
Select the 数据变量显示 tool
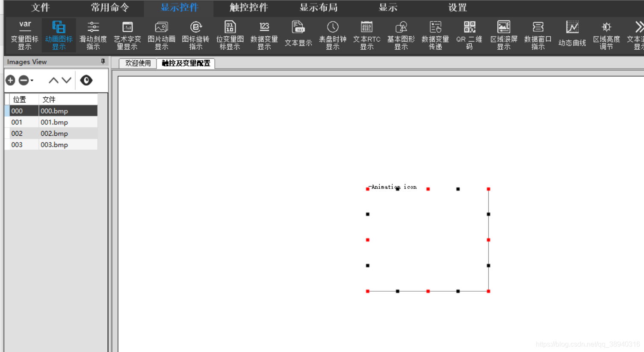tap(264, 35)
